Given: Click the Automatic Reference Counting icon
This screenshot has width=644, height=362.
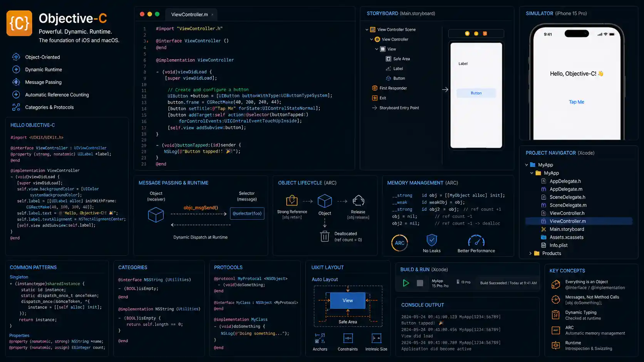Looking at the screenshot, I should [16, 95].
